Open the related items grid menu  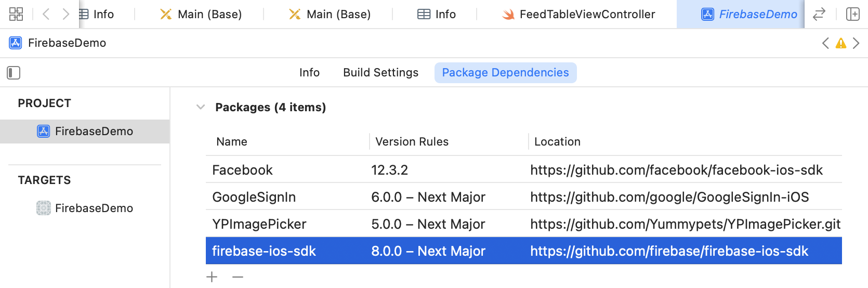[x=16, y=14]
